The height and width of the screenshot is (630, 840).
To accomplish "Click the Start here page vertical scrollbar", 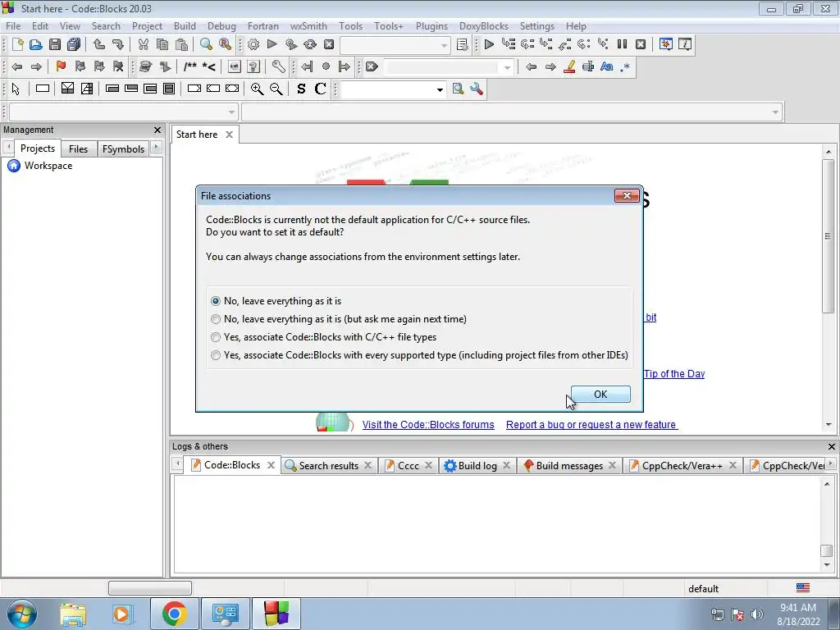I will pyautogui.click(x=829, y=235).
